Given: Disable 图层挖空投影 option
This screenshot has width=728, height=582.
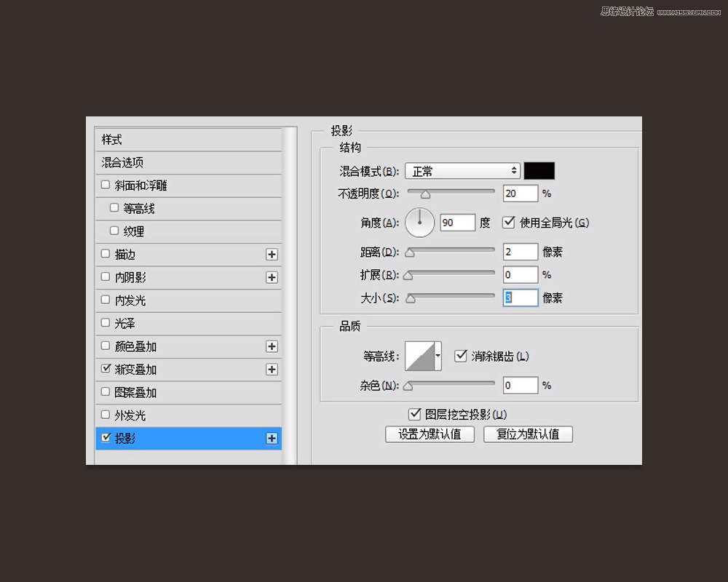Looking at the screenshot, I should coord(415,413).
